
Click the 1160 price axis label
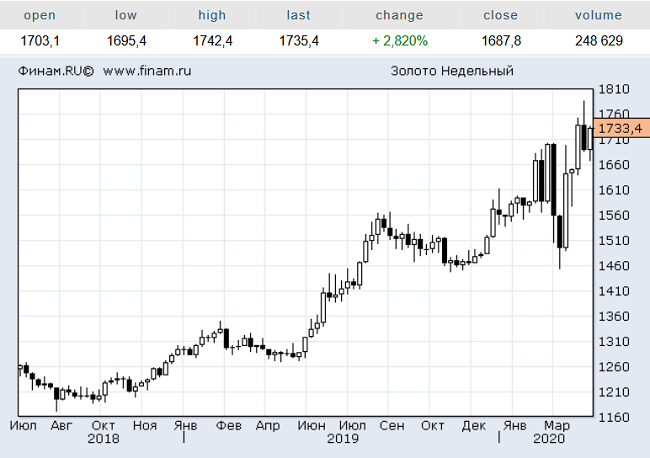612,416
